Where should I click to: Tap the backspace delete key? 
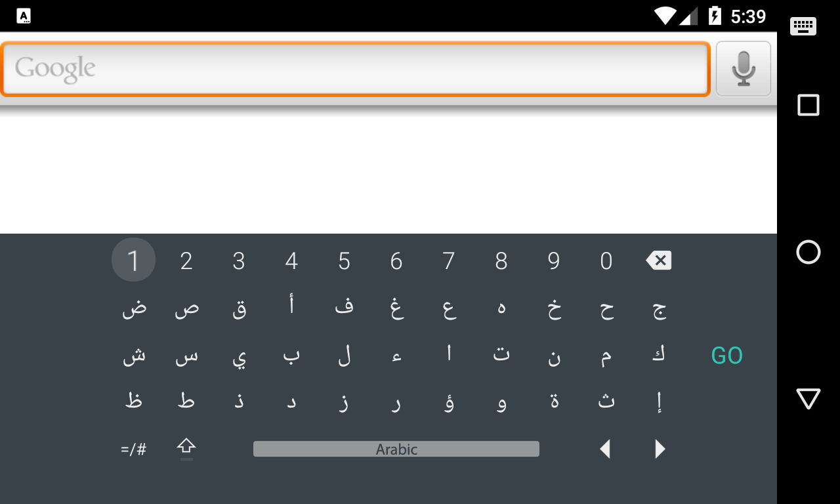coord(659,261)
